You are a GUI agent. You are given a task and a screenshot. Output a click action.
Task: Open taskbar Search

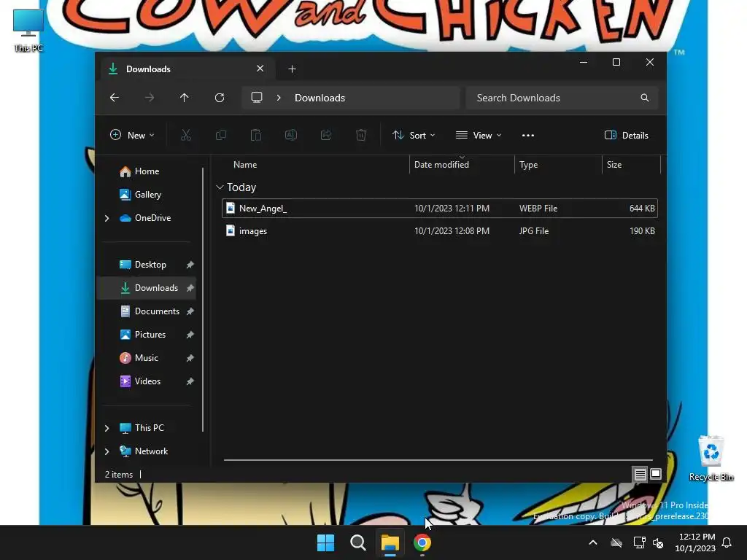coord(357,542)
